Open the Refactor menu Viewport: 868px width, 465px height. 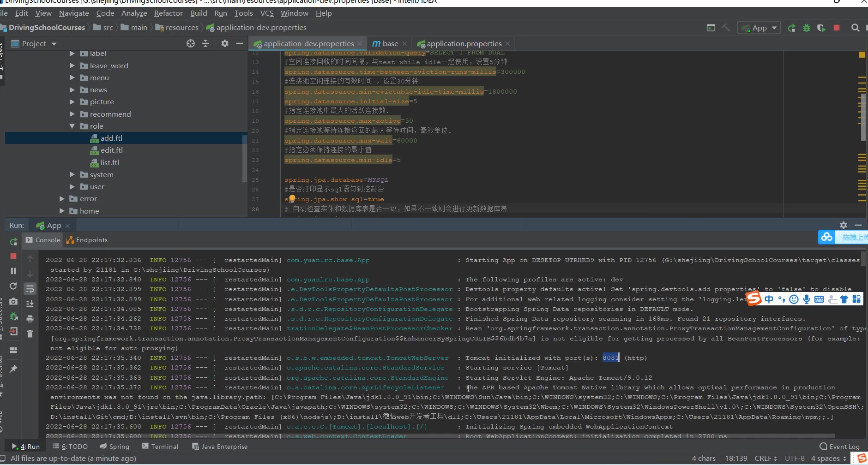click(x=168, y=13)
